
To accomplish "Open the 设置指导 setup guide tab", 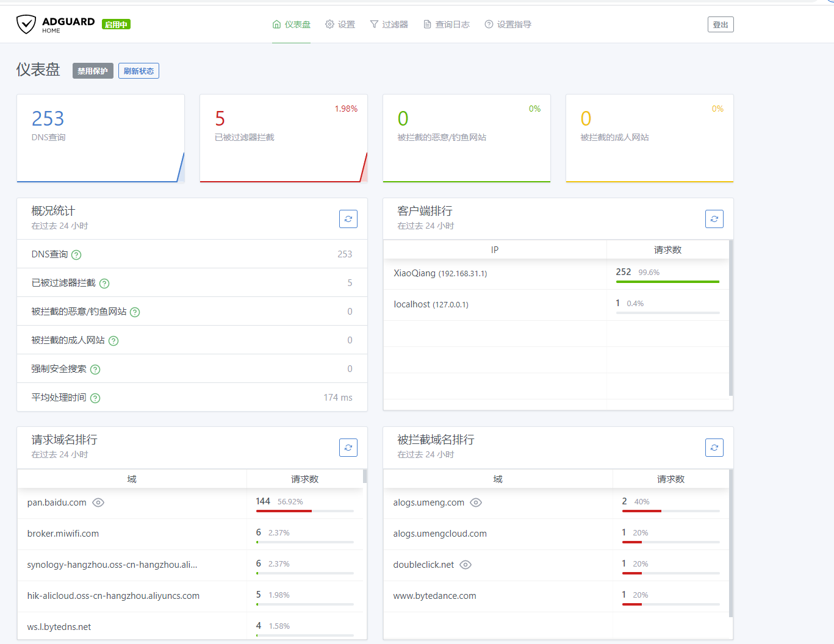I will (x=508, y=24).
